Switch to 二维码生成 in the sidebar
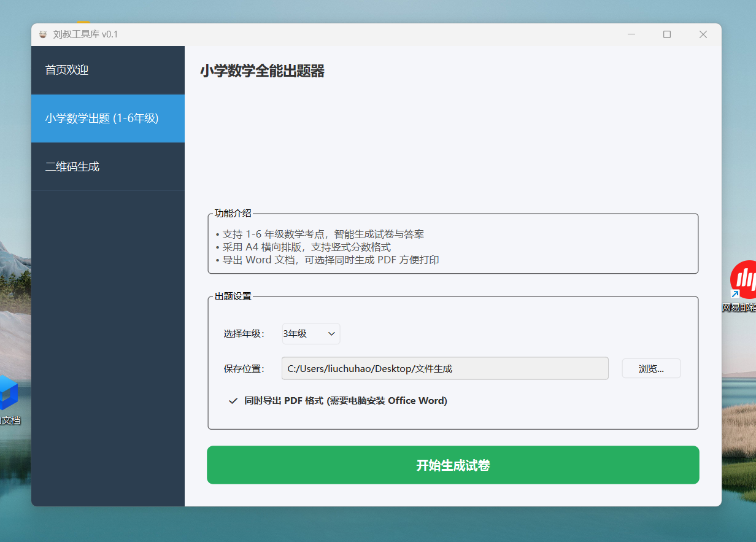This screenshot has width=756, height=542. click(107, 166)
